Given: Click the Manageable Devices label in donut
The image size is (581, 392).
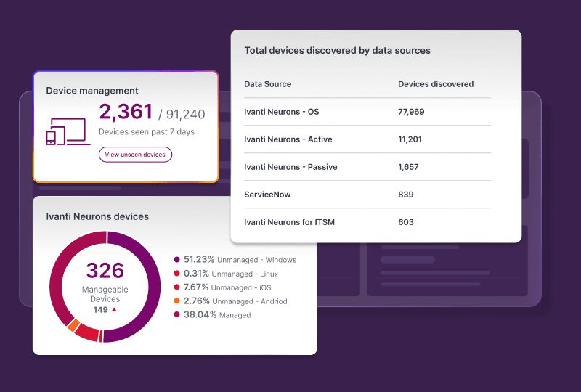Looking at the screenshot, I should coord(105,294).
